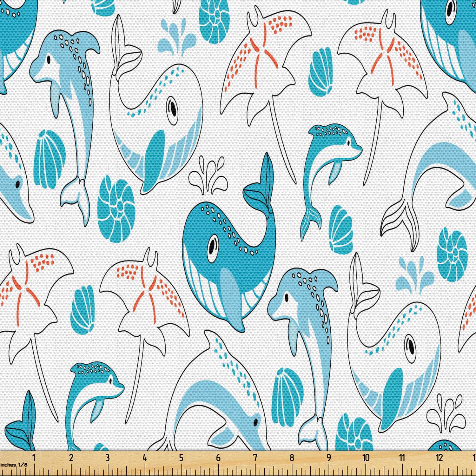Click the number 11 on the ruler

point(402,458)
